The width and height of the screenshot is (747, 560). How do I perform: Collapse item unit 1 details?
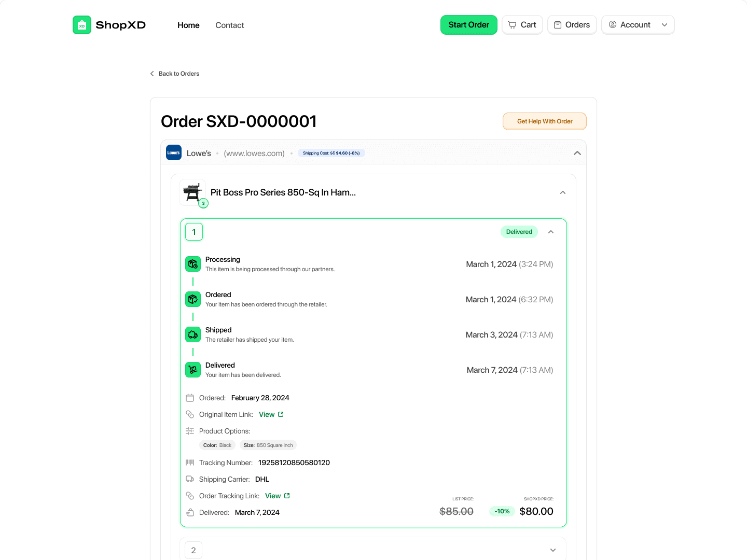[551, 232]
